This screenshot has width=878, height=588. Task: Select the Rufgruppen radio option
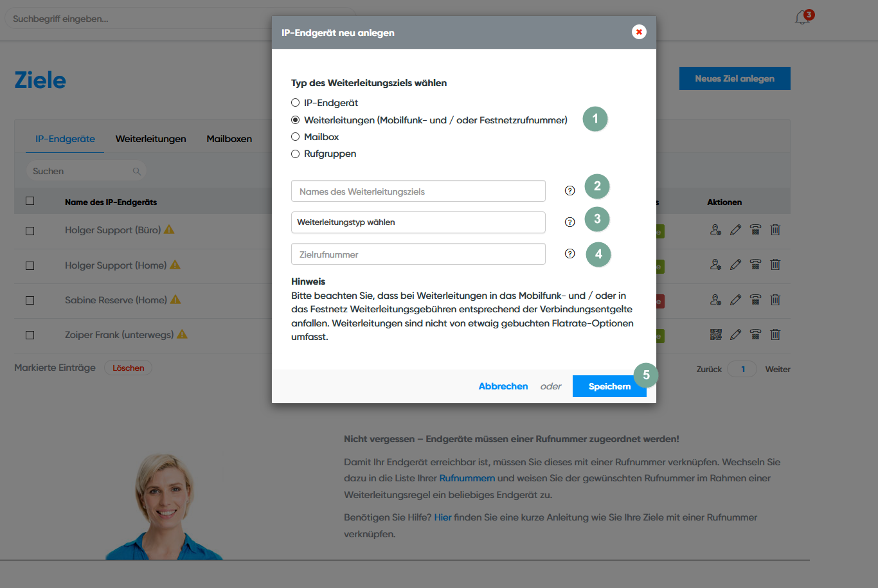coord(296,154)
